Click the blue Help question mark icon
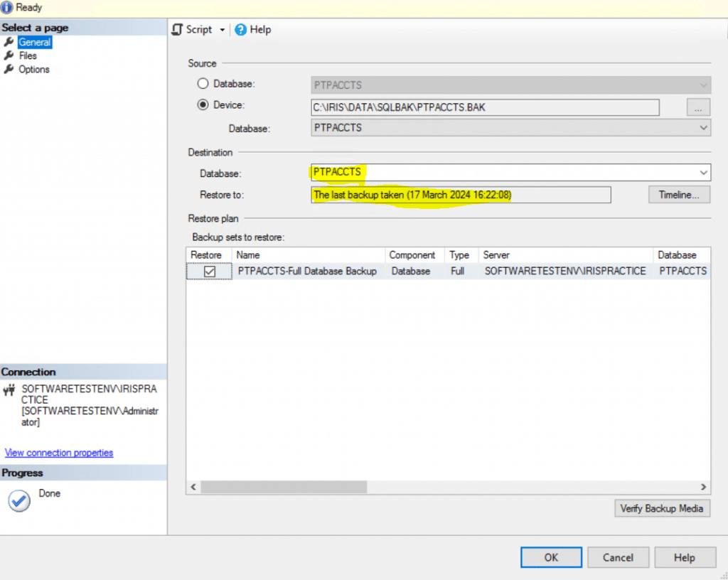 click(x=240, y=30)
